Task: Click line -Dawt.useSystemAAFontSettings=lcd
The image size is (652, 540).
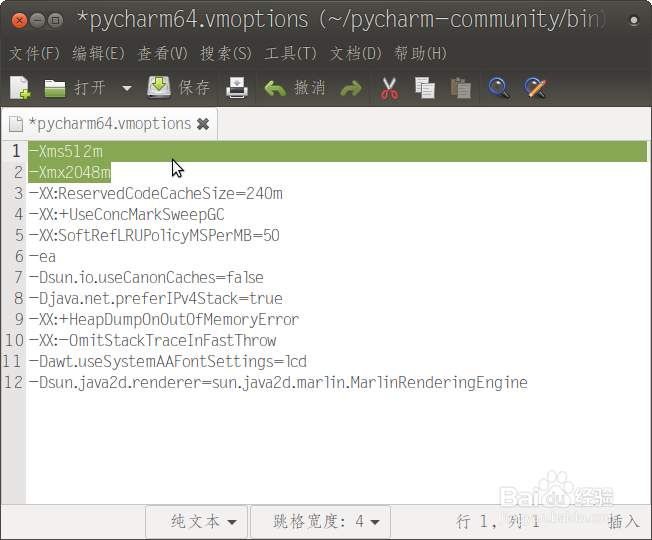Action: pos(168,361)
